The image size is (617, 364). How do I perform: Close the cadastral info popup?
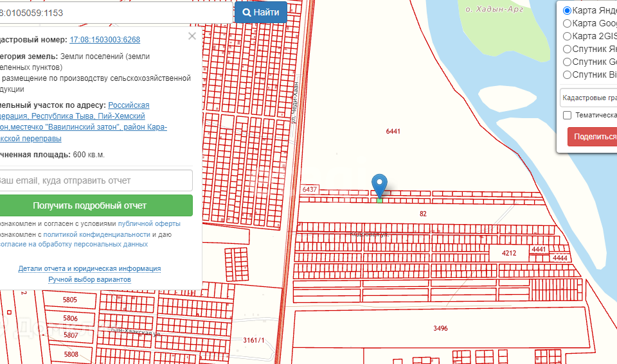point(192,37)
